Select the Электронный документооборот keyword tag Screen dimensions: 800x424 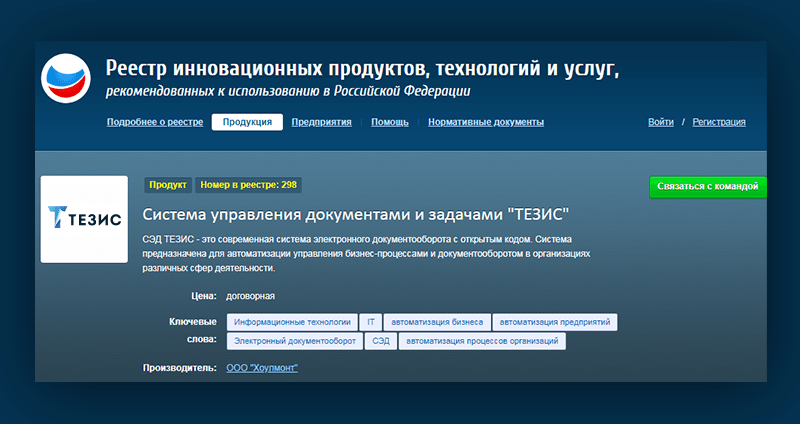(x=295, y=341)
